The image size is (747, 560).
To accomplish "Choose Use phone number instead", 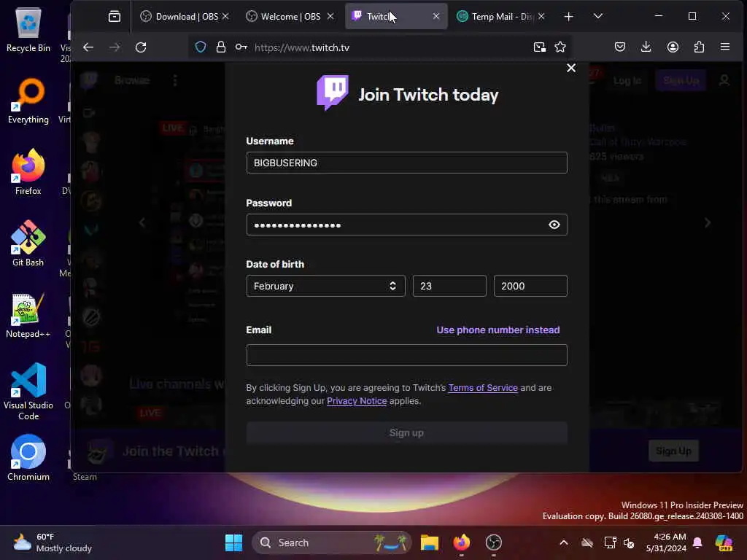I will (498, 330).
